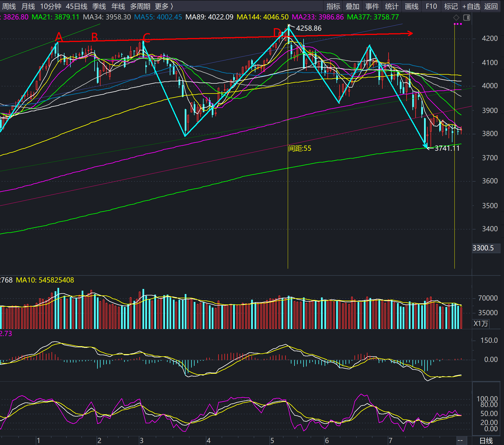The height and width of the screenshot is (445, 504).
Task: Select the 10分钟 period tab
Action: (x=51, y=6)
